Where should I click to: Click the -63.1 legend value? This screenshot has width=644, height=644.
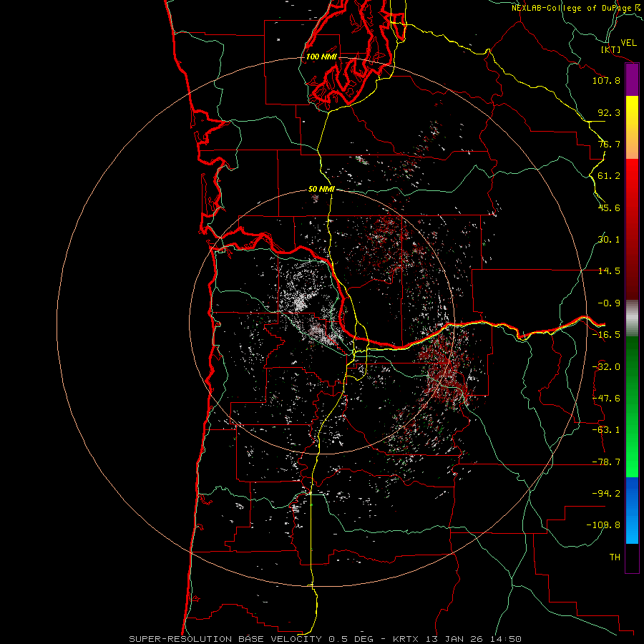[606, 430]
